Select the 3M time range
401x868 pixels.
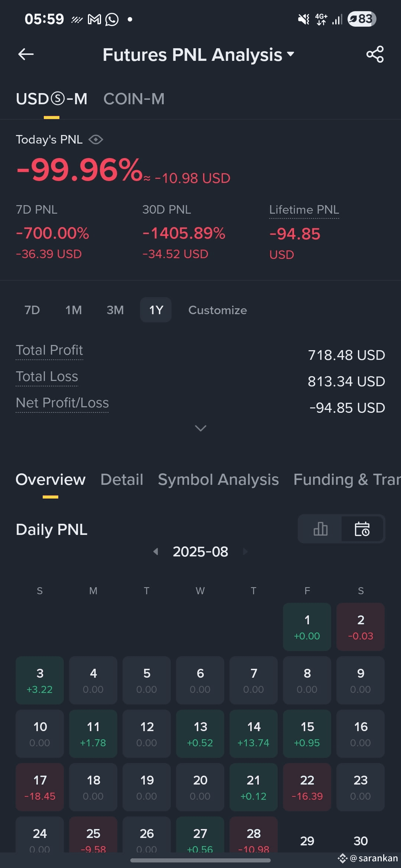click(115, 310)
